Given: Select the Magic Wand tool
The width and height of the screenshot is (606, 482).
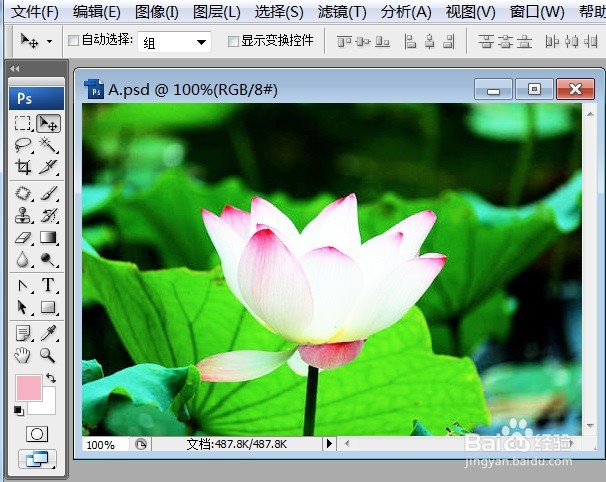Looking at the screenshot, I should 48,145.
